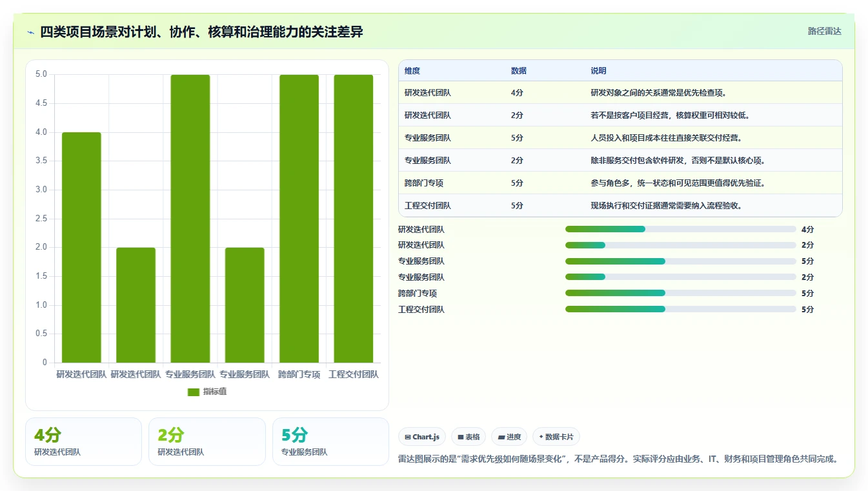Click 跨部门专项 cell in the table

[424, 183]
